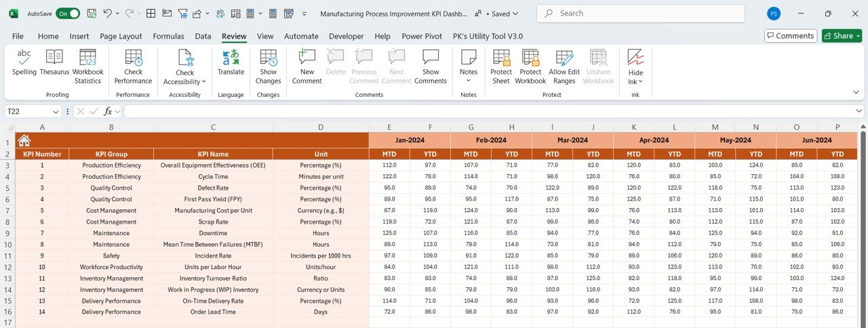Image resolution: width=868 pixels, height=328 pixels.
Task: Click Protect Workbook
Action: point(530,66)
